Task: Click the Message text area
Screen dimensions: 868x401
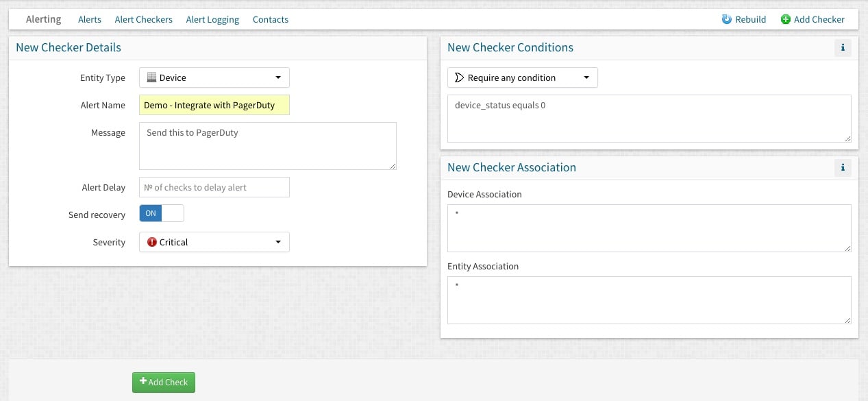Action: click(267, 146)
